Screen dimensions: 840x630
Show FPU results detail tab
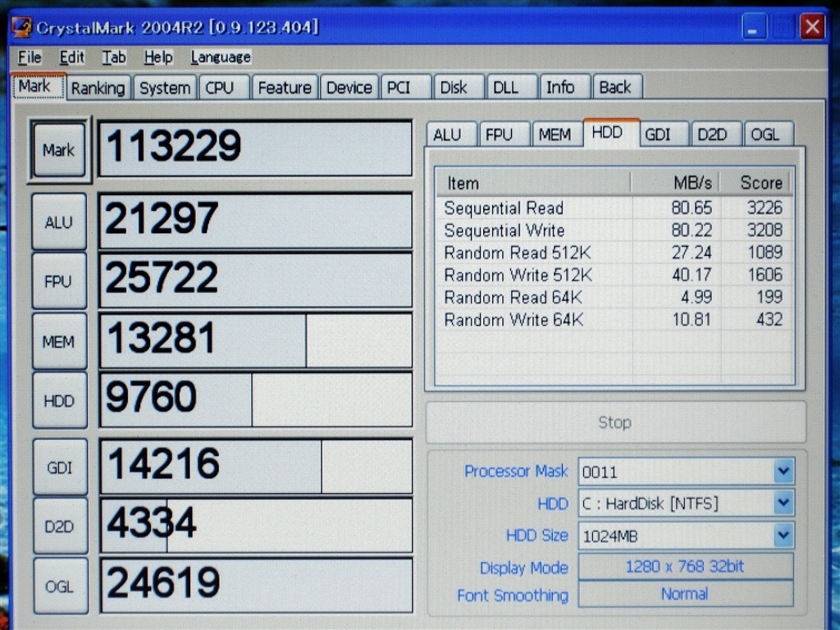(504, 134)
